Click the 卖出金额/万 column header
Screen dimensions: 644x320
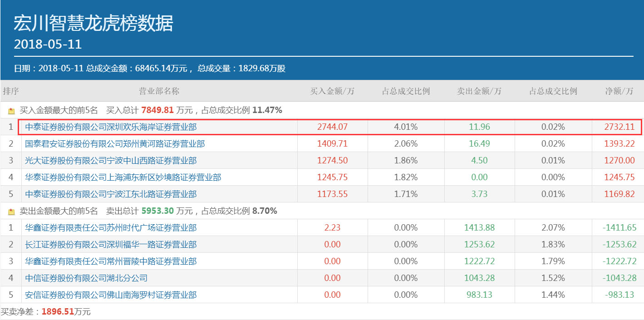click(479, 91)
